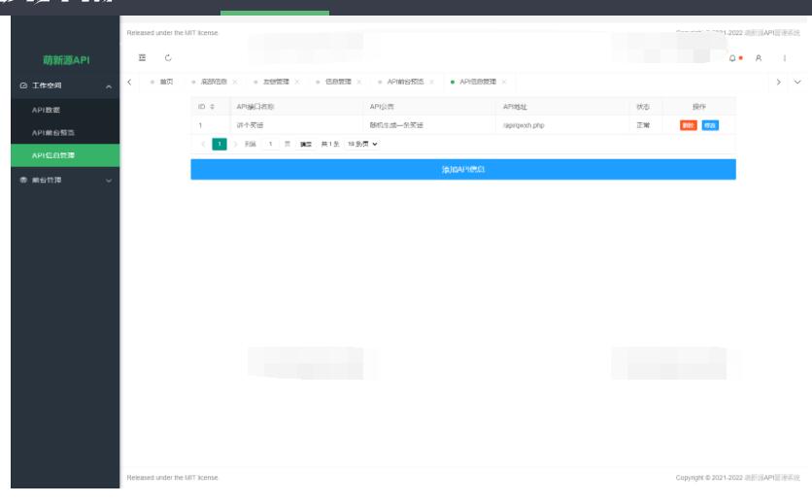Expand the 前台管理 sidebar section
The height and width of the screenshot is (504, 812).
(x=109, y=180)
